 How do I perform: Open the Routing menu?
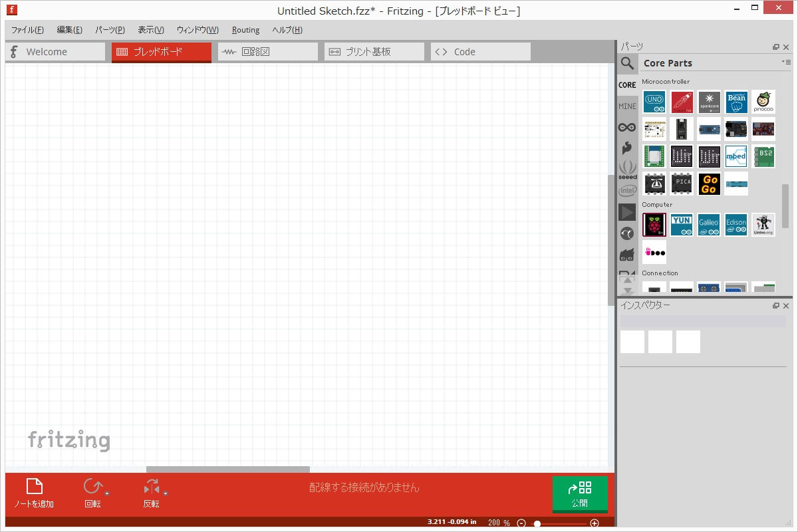click(245, 30)
